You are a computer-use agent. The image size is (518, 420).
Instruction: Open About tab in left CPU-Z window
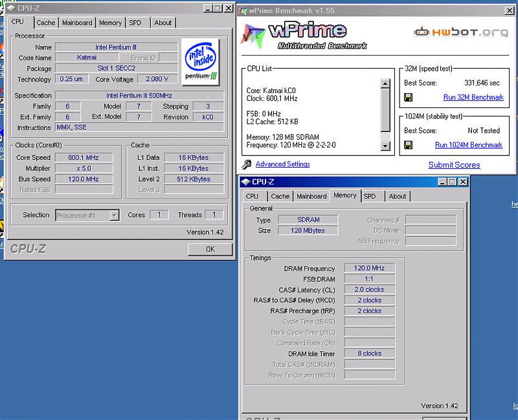click(163, 23)
